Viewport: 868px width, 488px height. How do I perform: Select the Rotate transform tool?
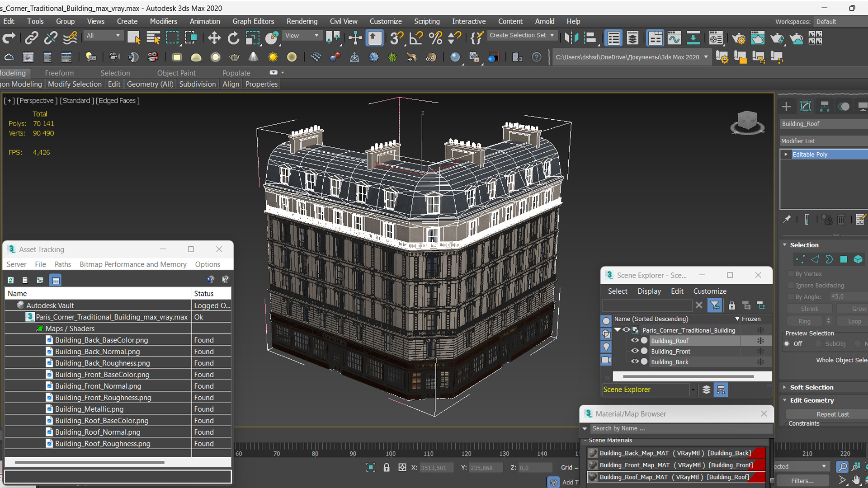[x=233, y=38]
